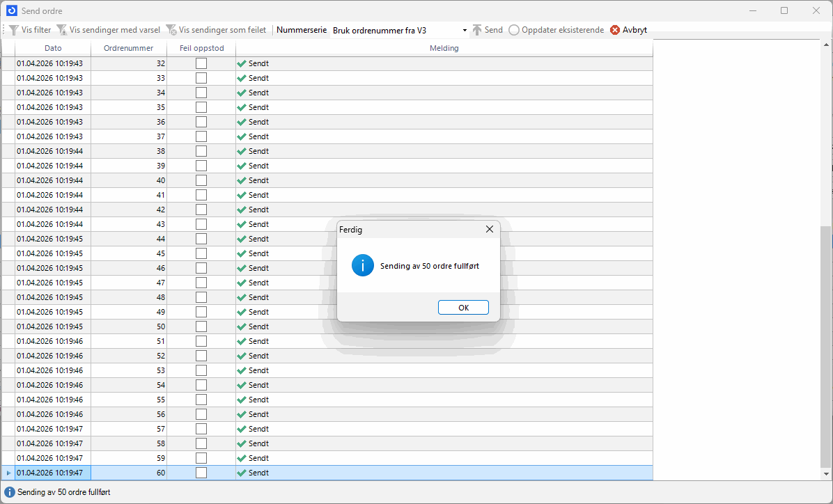Click row indicator arrow beside order 60

click(8, 473)
